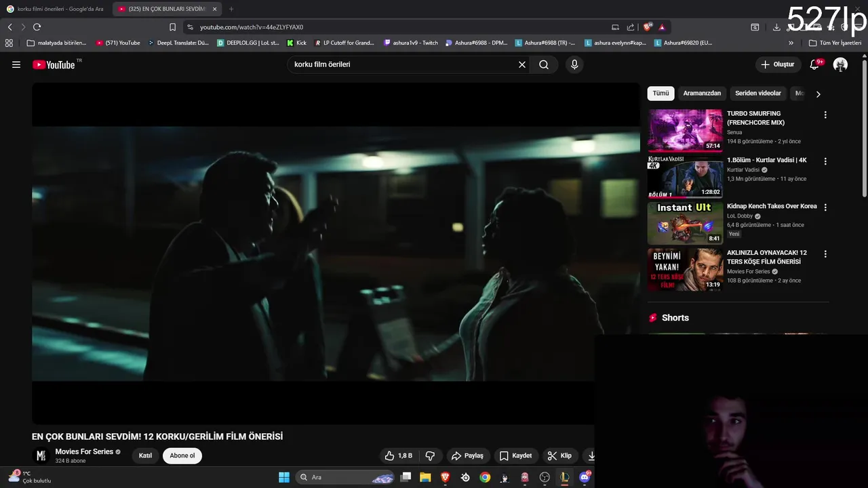Open Brave Rewards triangle icon
868x488 pixels.
click(x=662, y=27)
